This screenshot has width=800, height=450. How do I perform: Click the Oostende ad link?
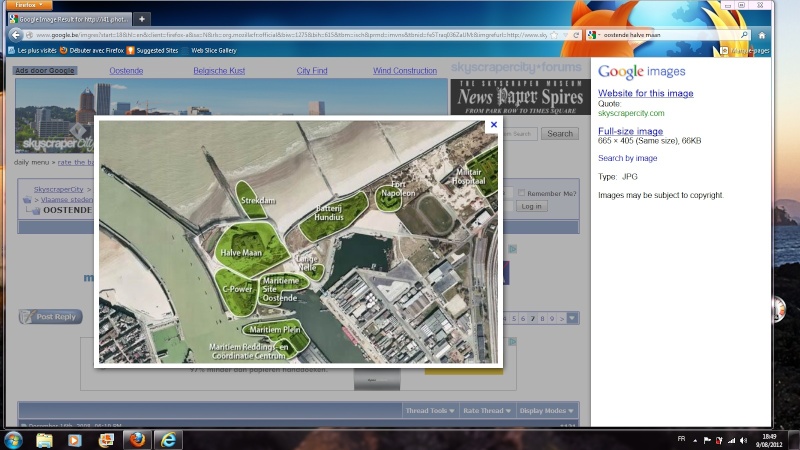pos(126,71)
